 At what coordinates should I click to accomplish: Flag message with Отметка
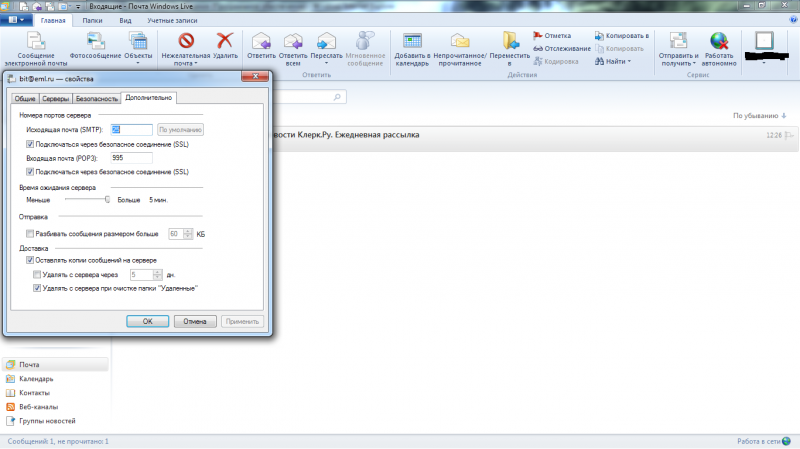tap(552, 36)
